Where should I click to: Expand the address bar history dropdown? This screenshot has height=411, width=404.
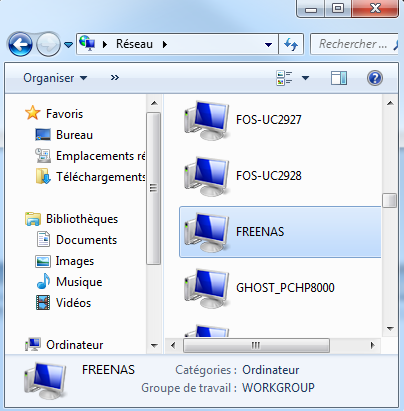pyautogui.click(x=268, y=44)
